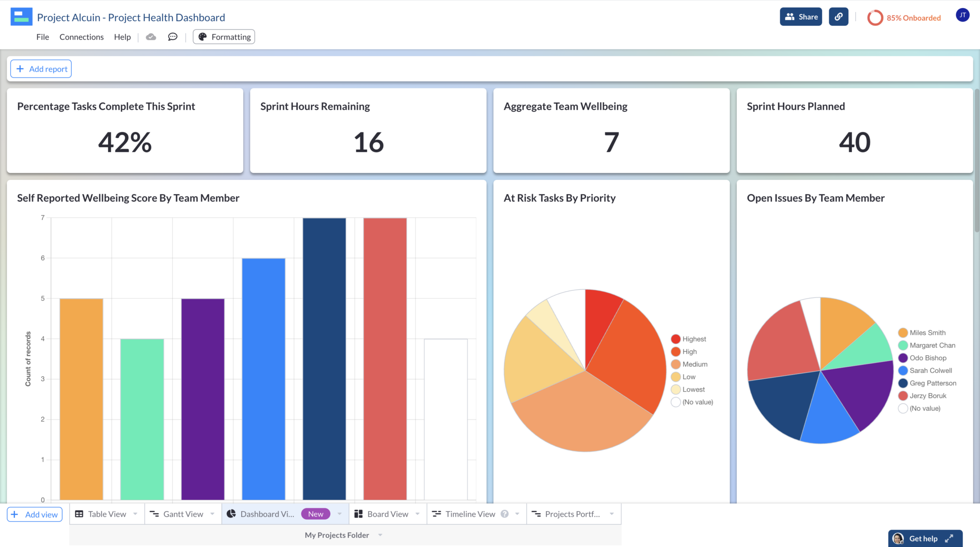The height and width of the screenshot is (547, 980).
Task: Open the File menu
Action: click(43, 37)
